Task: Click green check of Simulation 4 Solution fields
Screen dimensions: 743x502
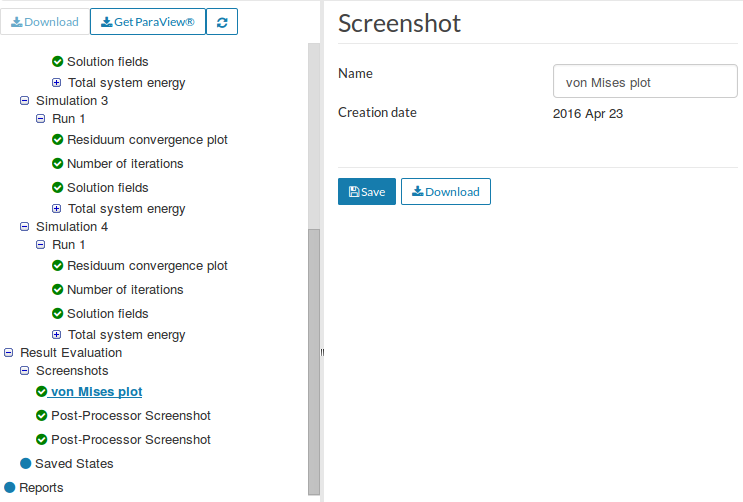Action: pos(57,314)
